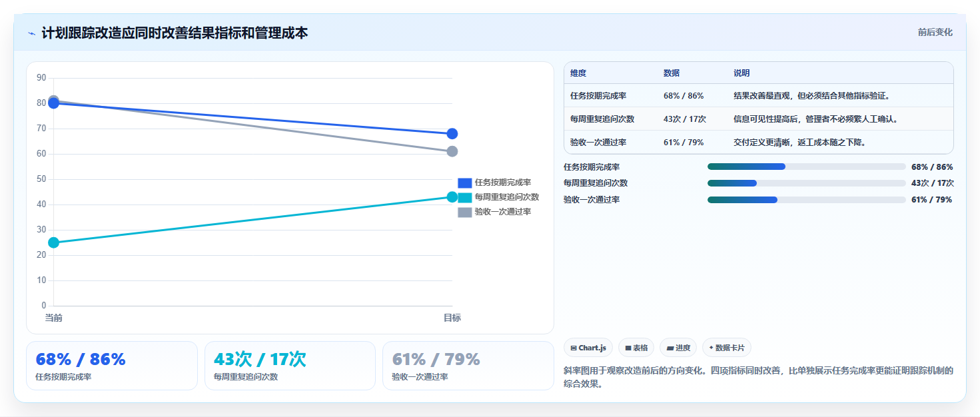This screenshot has height=417, width=980.
Task: Click the page title 计划跟踪改造应同时改善结果指标和管理成本
Action: 175,33
